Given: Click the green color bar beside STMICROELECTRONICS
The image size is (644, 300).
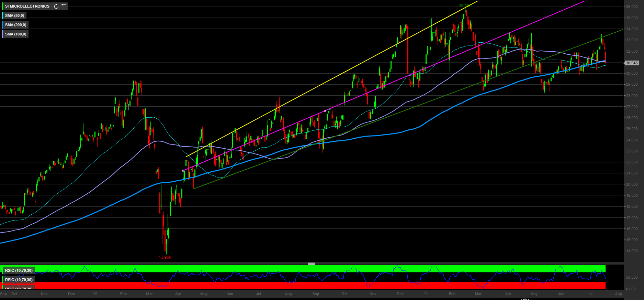Looking at the screenshot, I should 3,6.
